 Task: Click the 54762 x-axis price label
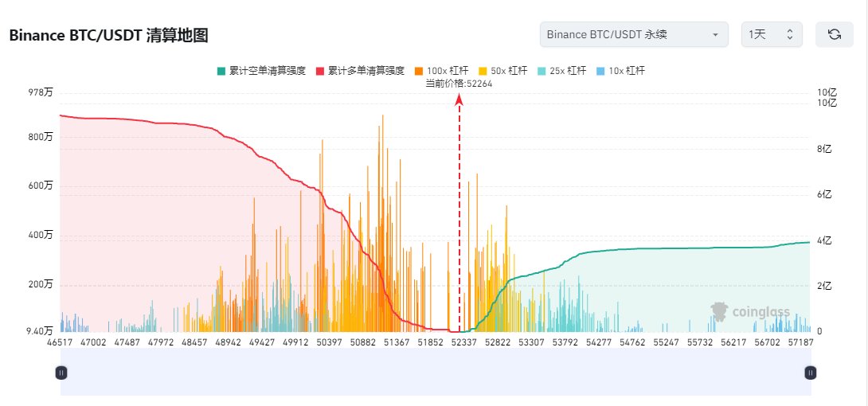(632, 342)
